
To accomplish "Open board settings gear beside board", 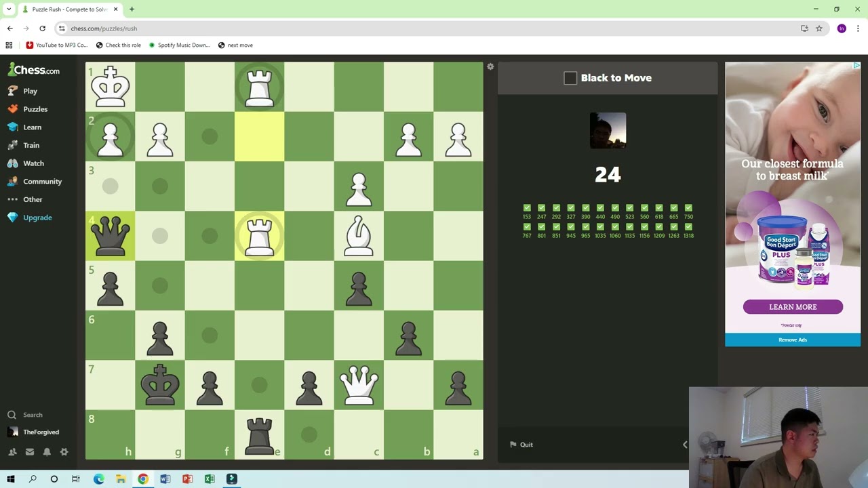I will [490, 66].
